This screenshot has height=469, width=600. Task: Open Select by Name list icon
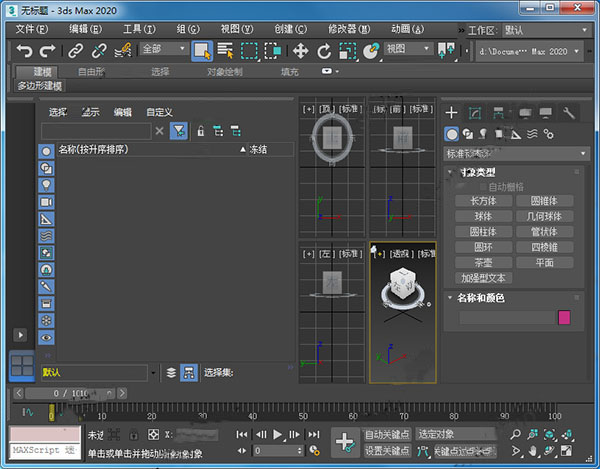coord(225,50)
